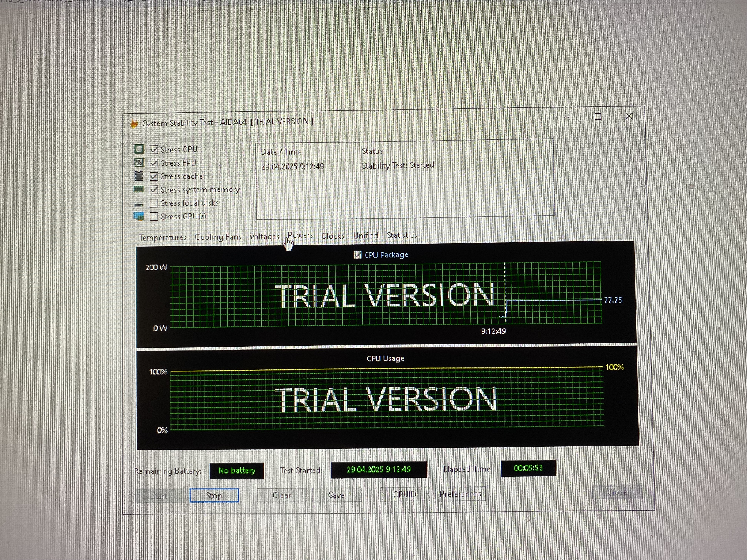Screen dimensions: 747x560
Task: Switch to the Temperatures tab
Action: (162, 238)
